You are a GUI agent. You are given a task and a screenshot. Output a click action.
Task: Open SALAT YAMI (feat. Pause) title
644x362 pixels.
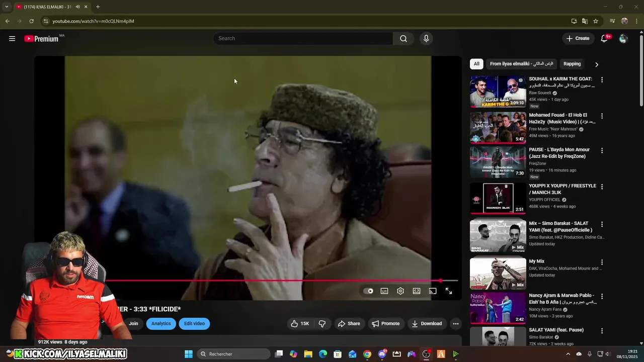pos(556,330)
